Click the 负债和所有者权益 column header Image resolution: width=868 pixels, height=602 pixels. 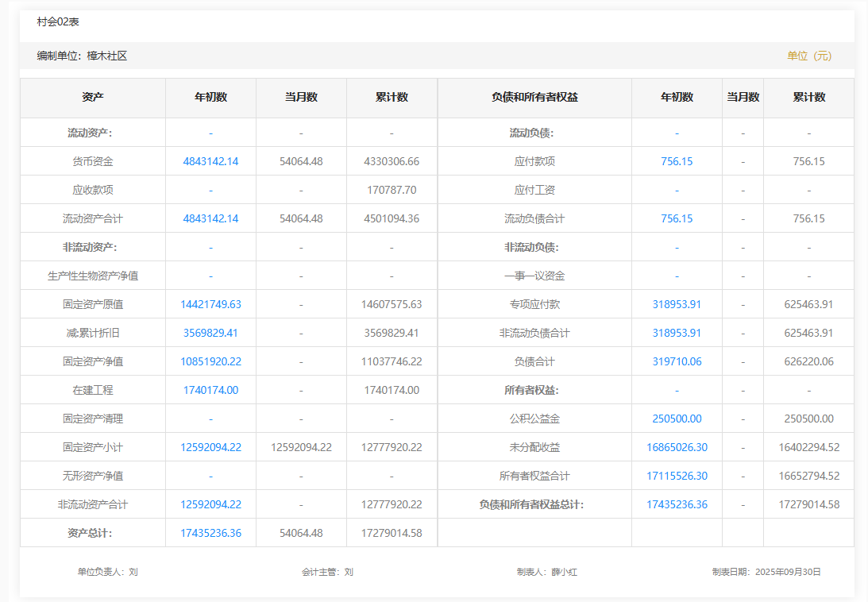pyautogui.click(x=534, y=97)
